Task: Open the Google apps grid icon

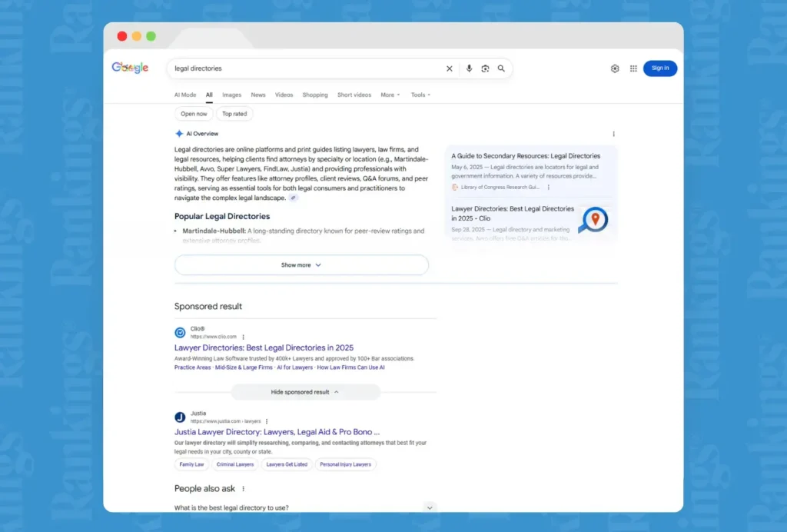Action: pyautogui.click(x=633, y=68)
